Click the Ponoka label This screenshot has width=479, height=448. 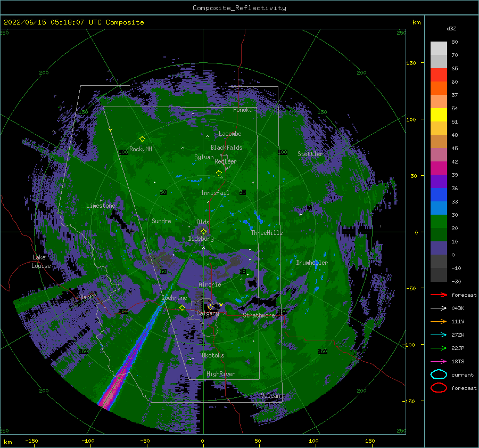click(x=243, y=110)
